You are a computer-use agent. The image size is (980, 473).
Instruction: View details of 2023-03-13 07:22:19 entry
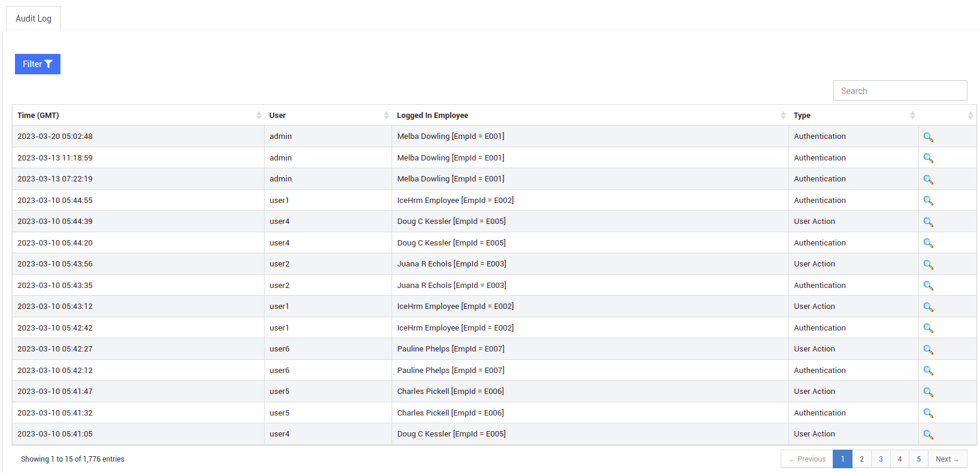point(928,180)
